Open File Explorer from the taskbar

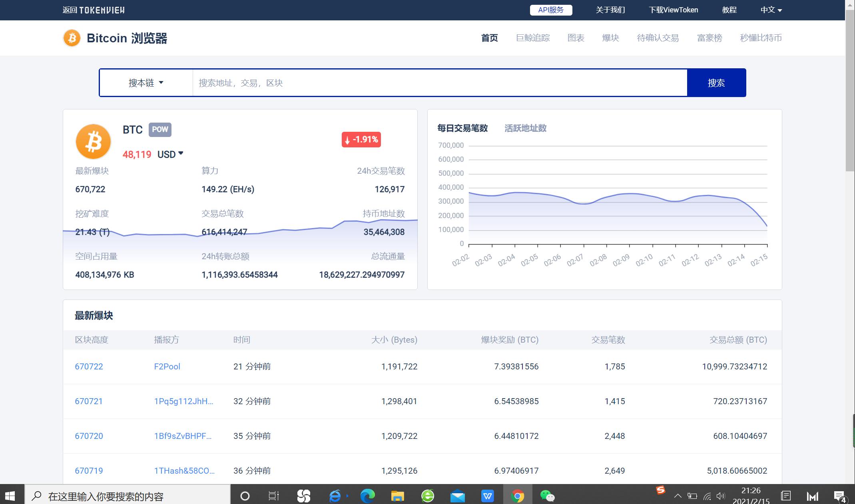coord(397,496)
